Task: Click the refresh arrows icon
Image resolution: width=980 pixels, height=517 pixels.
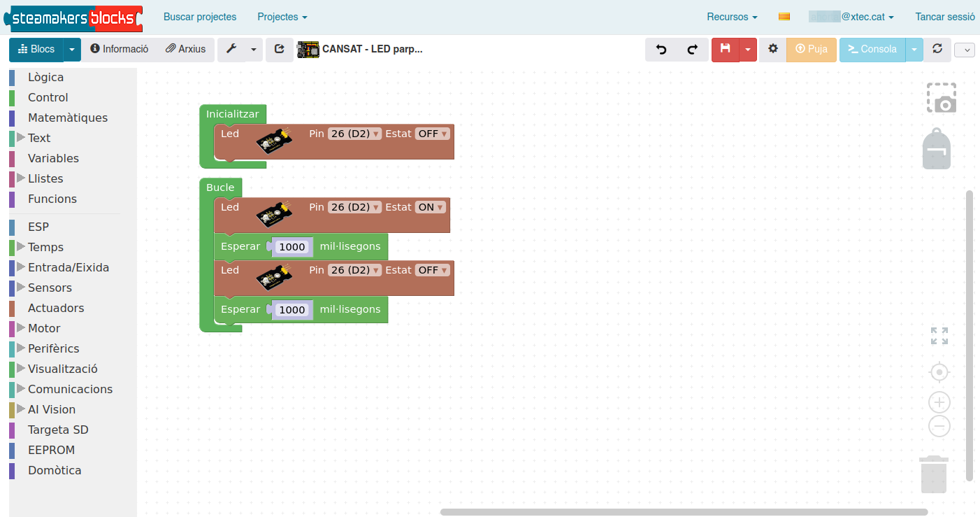Action: [x=937, y=50]
